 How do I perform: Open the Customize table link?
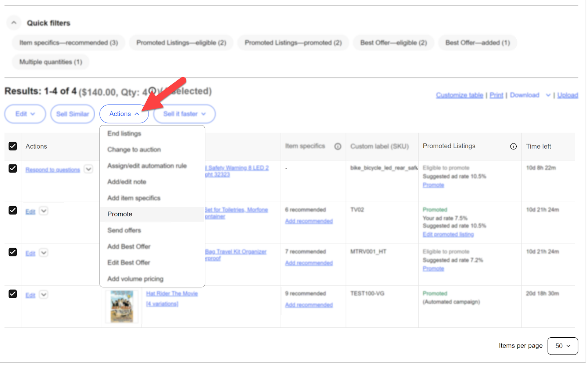coord(459,95)
